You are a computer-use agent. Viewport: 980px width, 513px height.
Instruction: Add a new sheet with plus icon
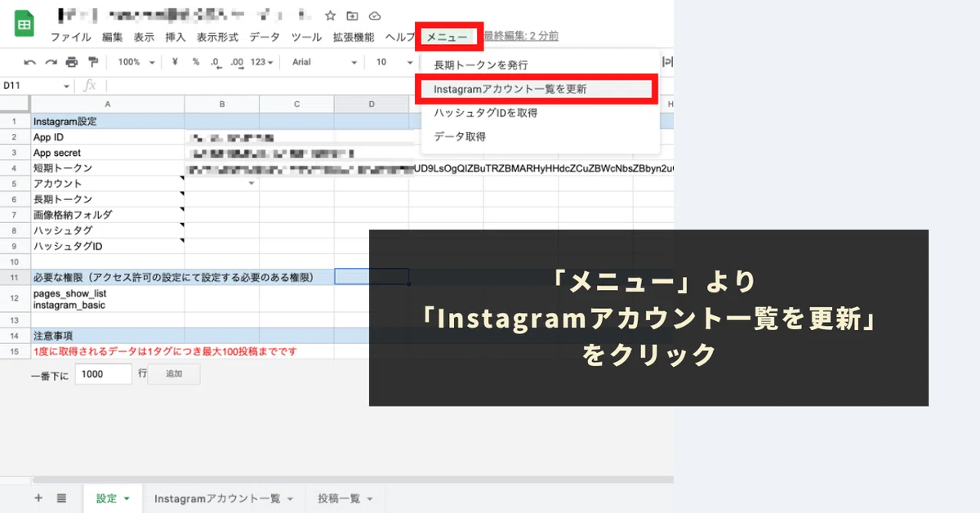(38, 498)
